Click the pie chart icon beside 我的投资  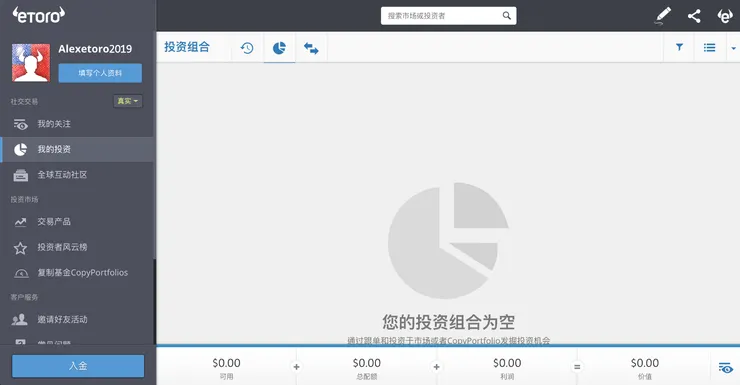pyautogui.click(x=20, y=150)
